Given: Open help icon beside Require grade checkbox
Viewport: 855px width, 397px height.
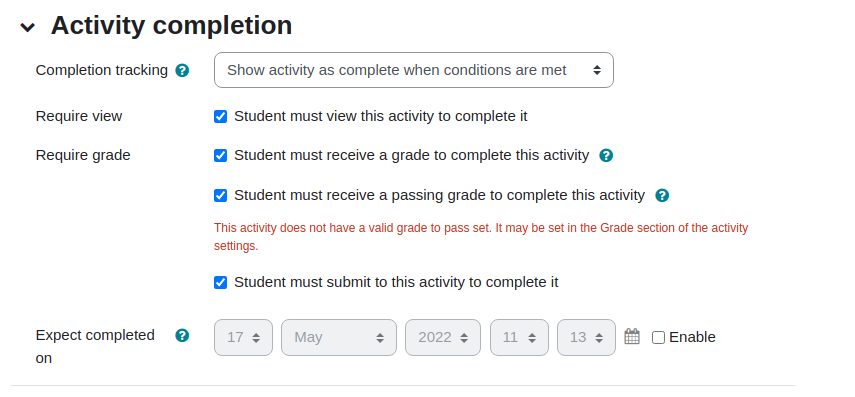Looking at the screenshot, I should pyautogui.click(x=606, y=155).
